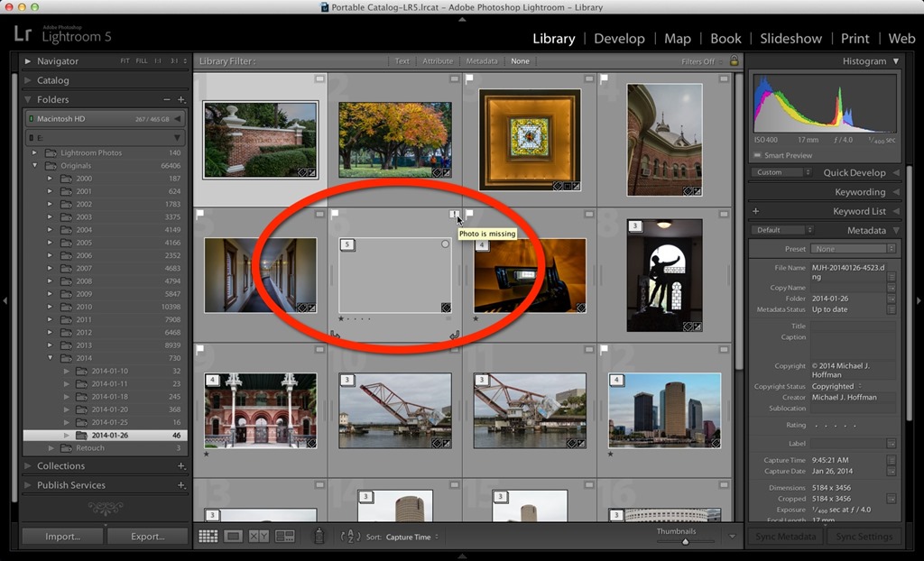Click the Sync Settings button
Screen dimensions: 924x561
coord(864,537)
